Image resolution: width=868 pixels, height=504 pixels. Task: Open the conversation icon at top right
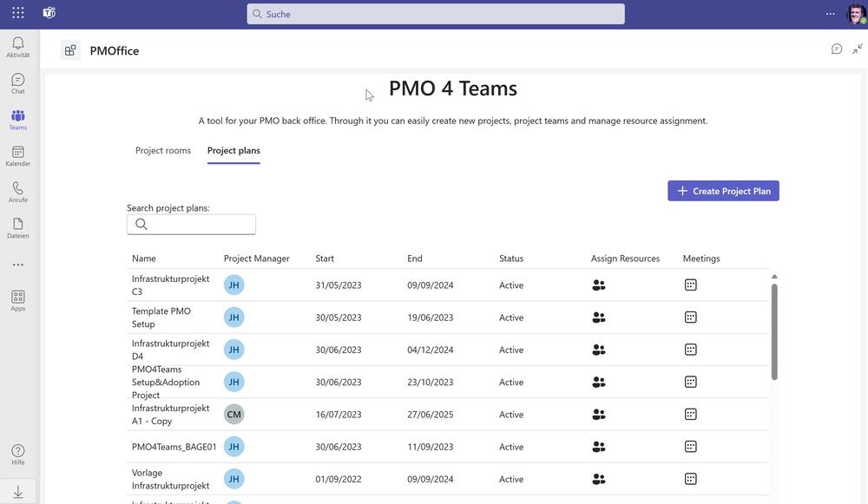pos(837,49)
